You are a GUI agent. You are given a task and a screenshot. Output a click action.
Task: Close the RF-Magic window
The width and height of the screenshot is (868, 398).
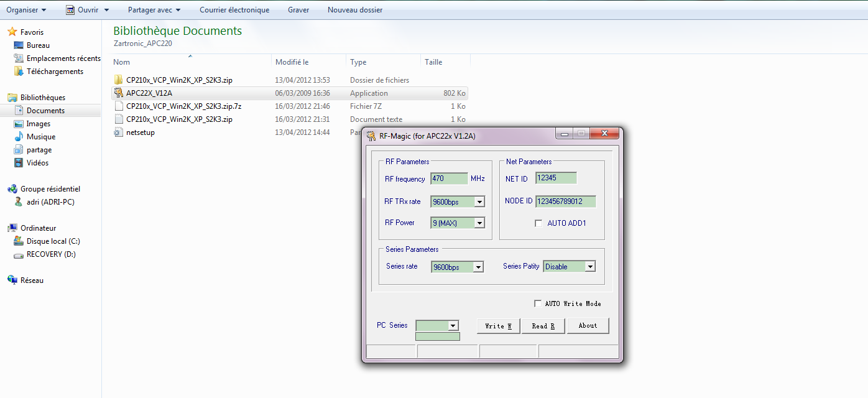[x=604, y=133]
